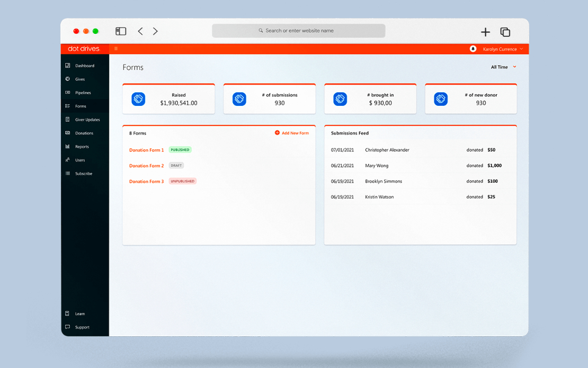Screen dimensions: 588x368
Task: Click the dot drives logo
Action: pyautogui.click(x=84, y=49)
